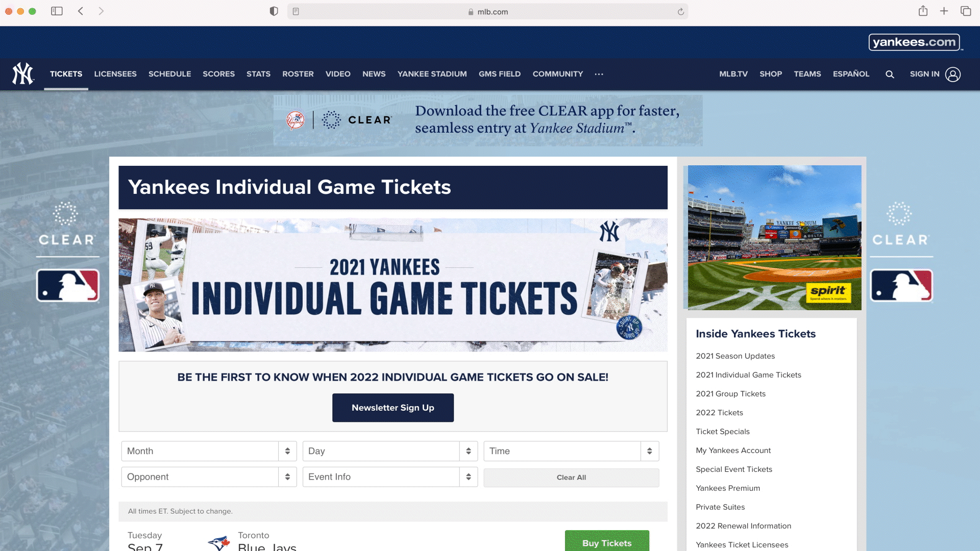The image size is (980, 551).
Task: Click the Newsletter Sign Up button
Action: point(393,408)
